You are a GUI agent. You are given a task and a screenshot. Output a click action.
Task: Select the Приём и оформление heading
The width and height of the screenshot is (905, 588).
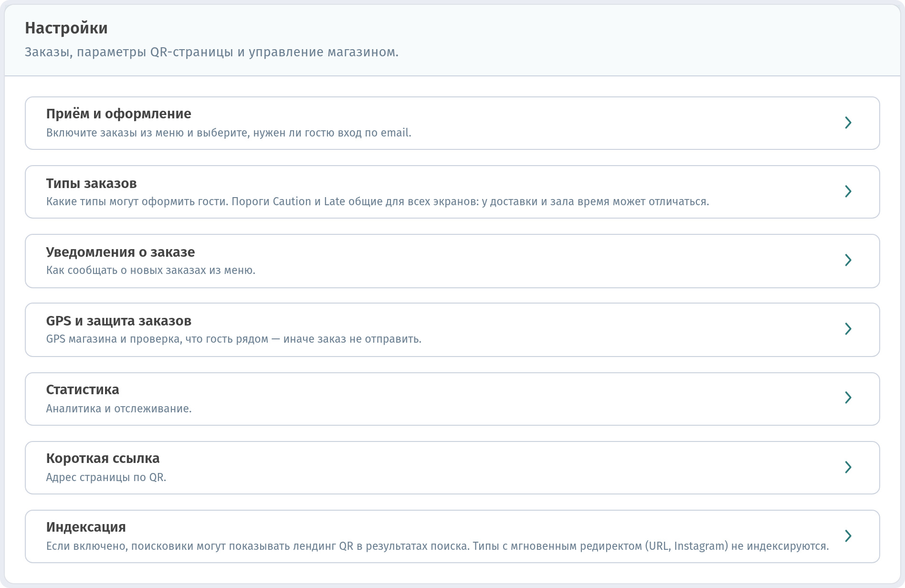(118, 114)
